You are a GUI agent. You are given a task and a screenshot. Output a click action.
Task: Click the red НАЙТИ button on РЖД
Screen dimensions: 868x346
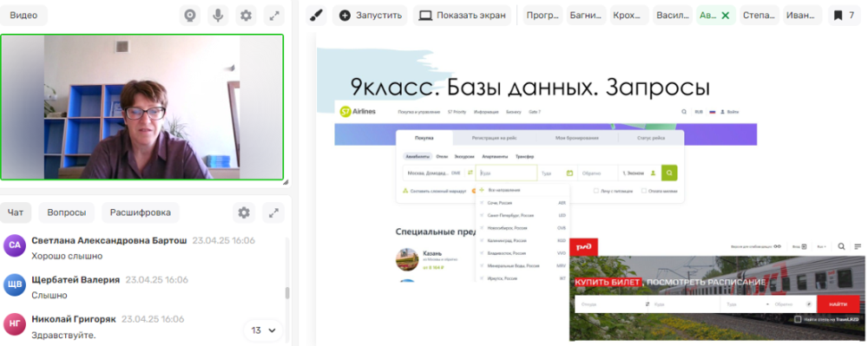pos(838,304)
